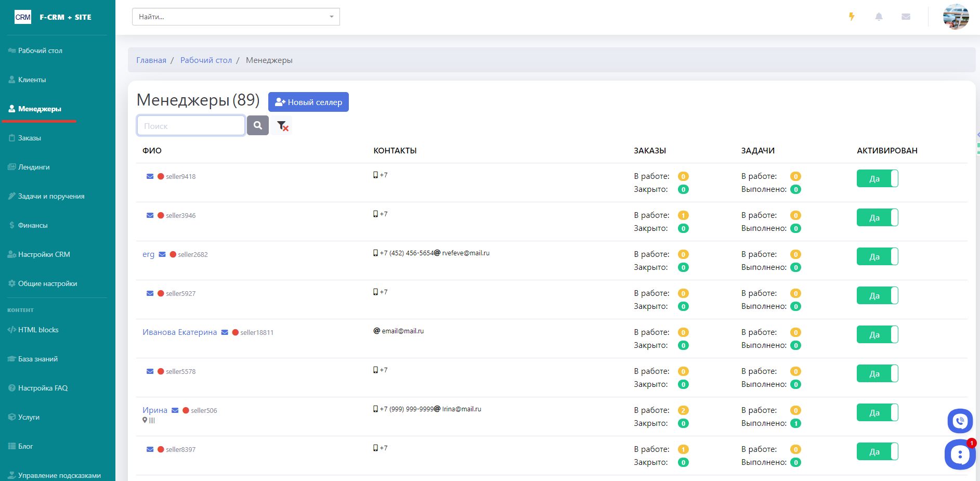Expand the Найти... dropdown arrow
This screenshot has height=481, width=980.
331,17
